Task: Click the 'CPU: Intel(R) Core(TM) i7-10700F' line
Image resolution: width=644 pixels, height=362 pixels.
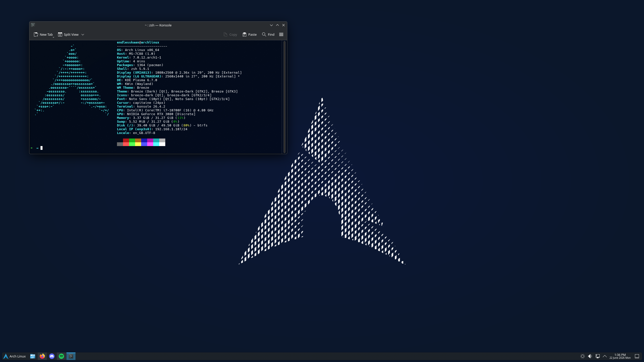Action: point(165,110)
